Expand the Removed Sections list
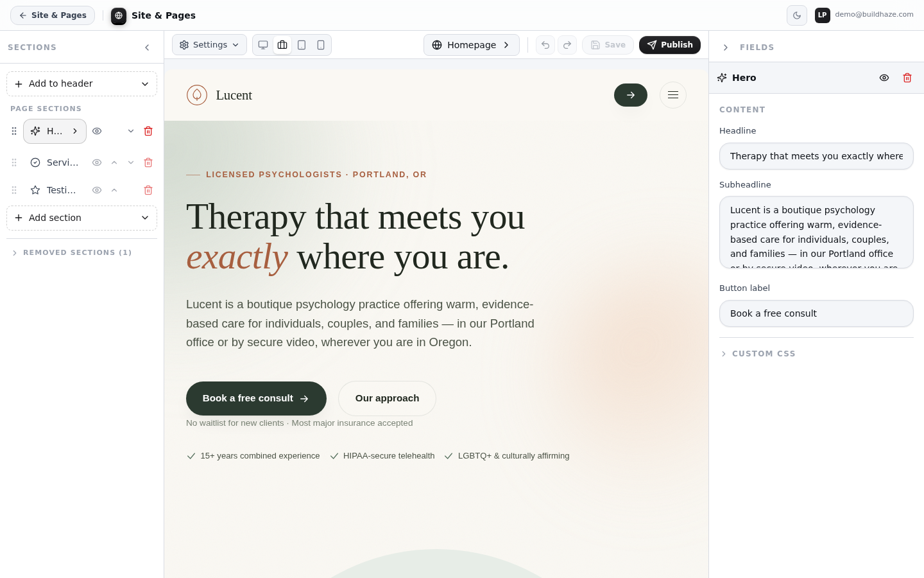The image size is (924, 578). pyautogui.click(x=72, y=252)
